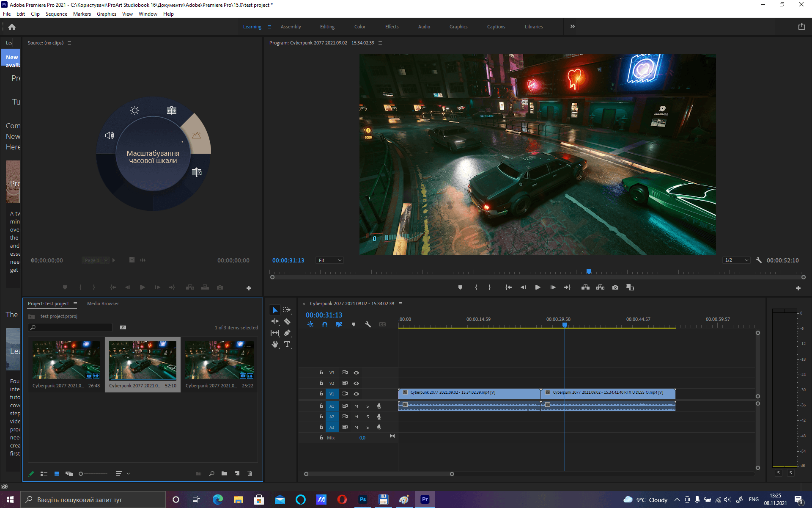Mute audio track A1
This screenshot has height=508, width=812.
[x=356, y=406]
